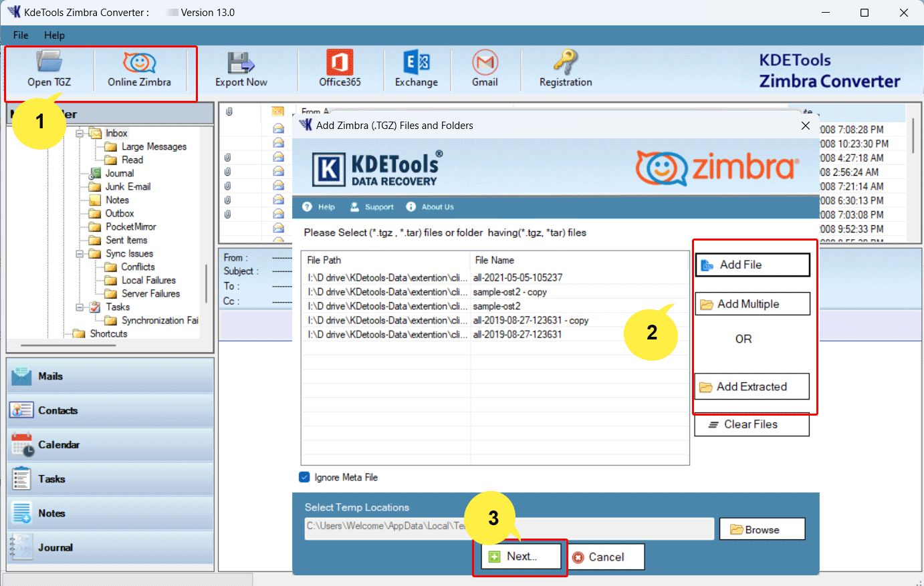Select the Synchronization Failures folder
924x586 pixels.
(160, 320)
